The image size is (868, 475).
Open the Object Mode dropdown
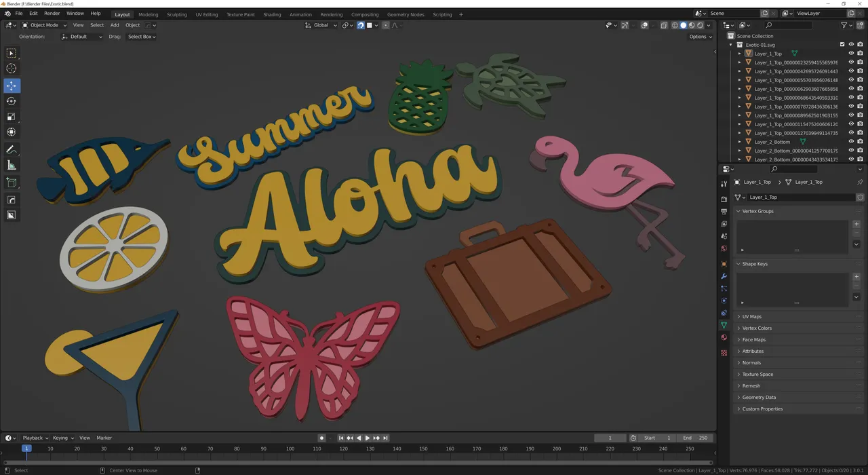(x=43, y=25)
